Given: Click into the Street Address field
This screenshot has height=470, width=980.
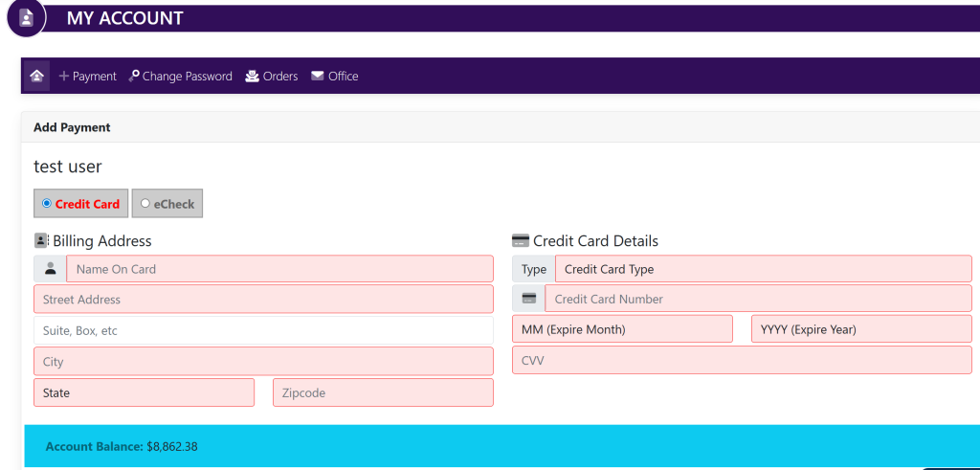Looking at the screenshot, I should 263,300.
